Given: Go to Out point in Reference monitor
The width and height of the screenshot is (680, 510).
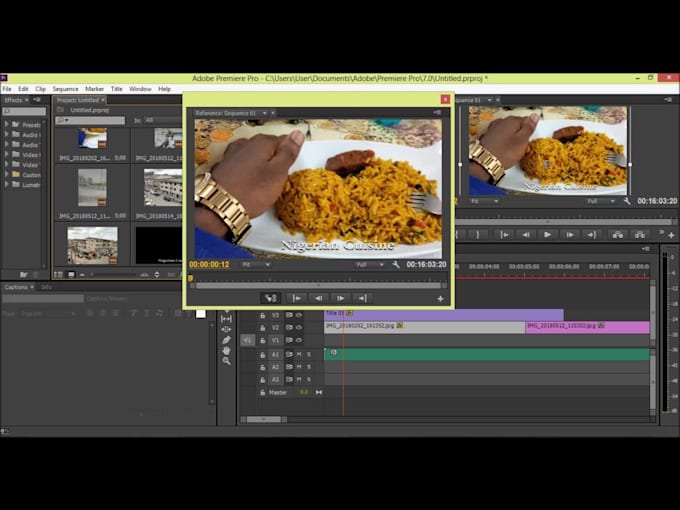Looking at the screenshot, I should click(x=363, y=298).
